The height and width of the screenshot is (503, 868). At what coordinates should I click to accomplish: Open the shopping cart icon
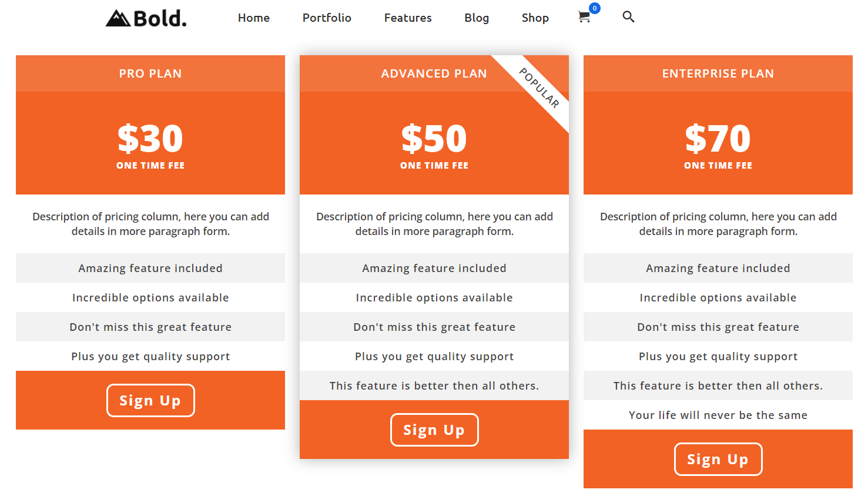point(584,18)
